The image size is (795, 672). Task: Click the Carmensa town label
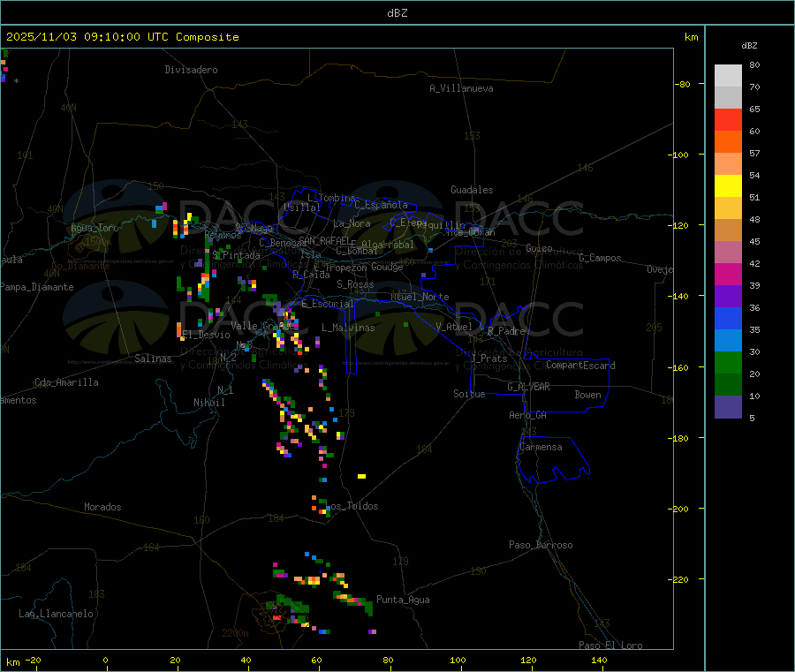[x=541, y=447]
